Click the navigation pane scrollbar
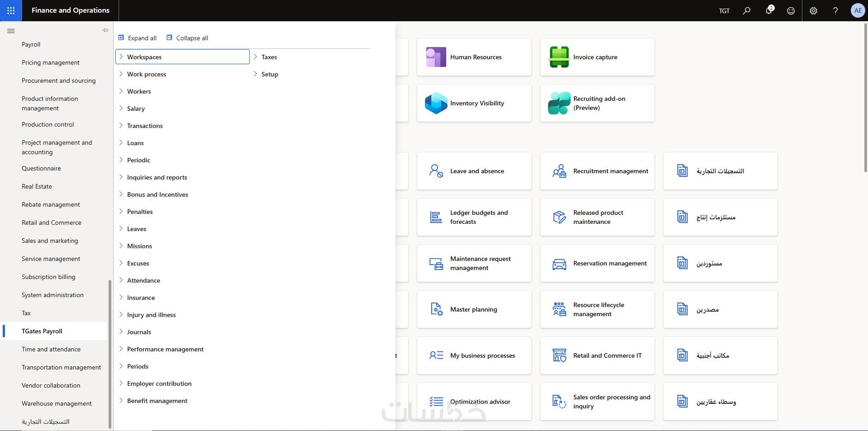The height and width of the screenshot is (431, 868). tap(110, 354)
